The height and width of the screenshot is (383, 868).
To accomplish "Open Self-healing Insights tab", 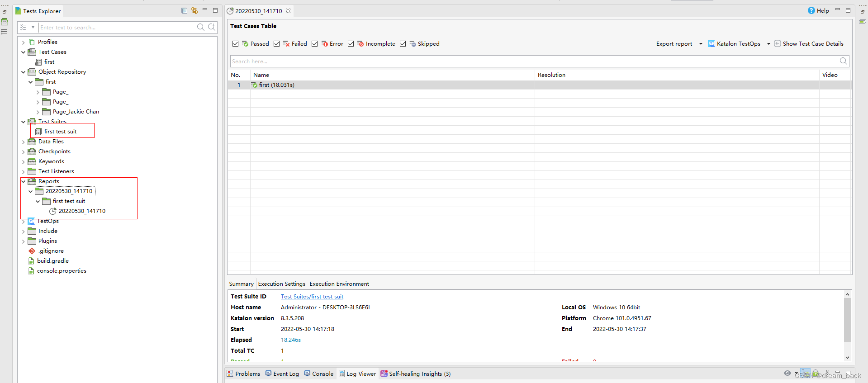I will (x=415, y=374).
